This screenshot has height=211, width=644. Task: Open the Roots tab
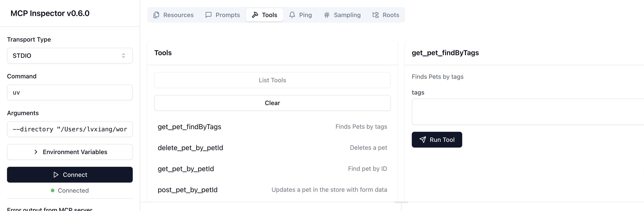386,15
